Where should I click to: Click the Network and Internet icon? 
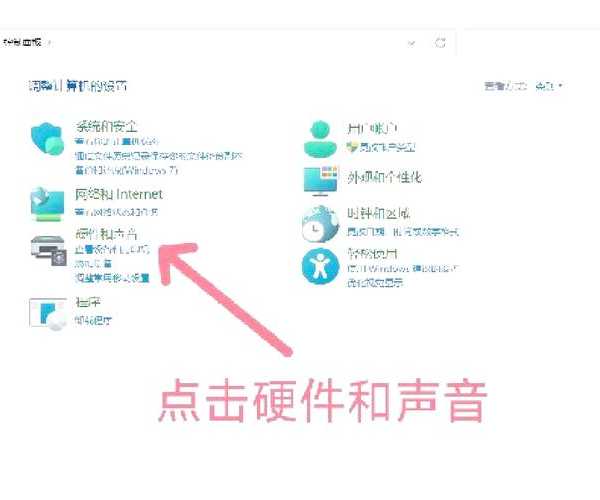(x=48, y=202)
